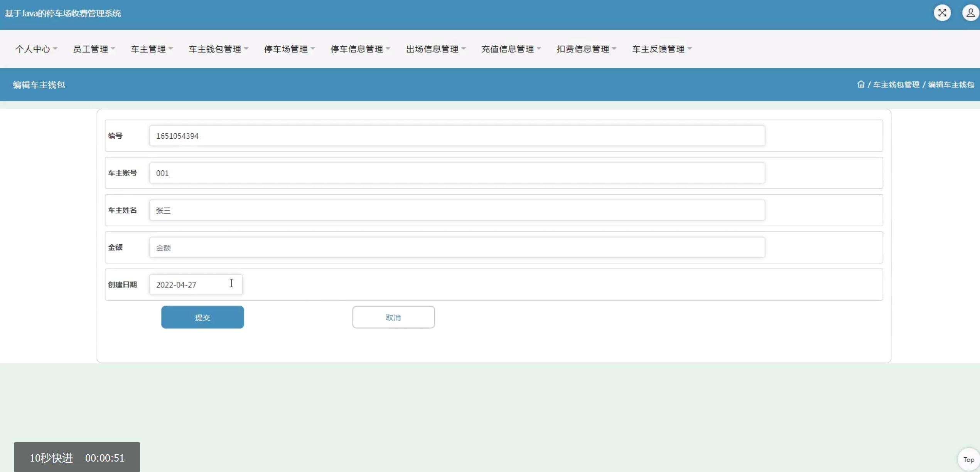Expand the 出场信息管理 dropdown

click(x=436, y=49)
